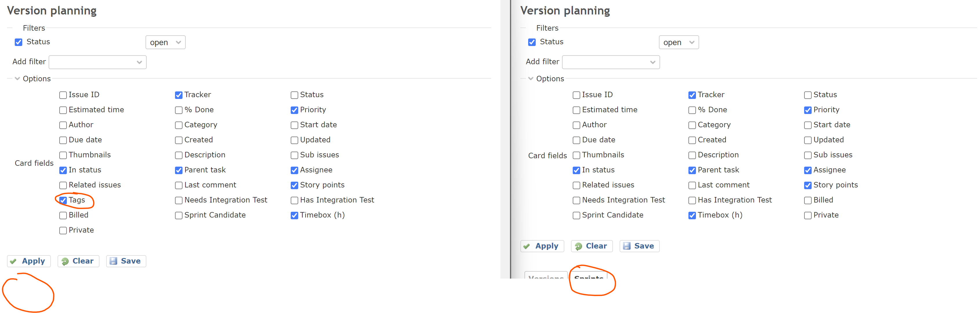Collapse the Options section in the left panel
Viewport: 980px width, 313px height.
tap(17, 79)
